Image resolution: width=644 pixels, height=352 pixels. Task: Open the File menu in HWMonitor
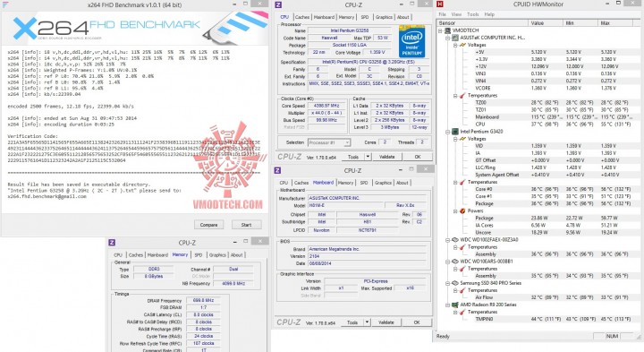click(443, 14)
